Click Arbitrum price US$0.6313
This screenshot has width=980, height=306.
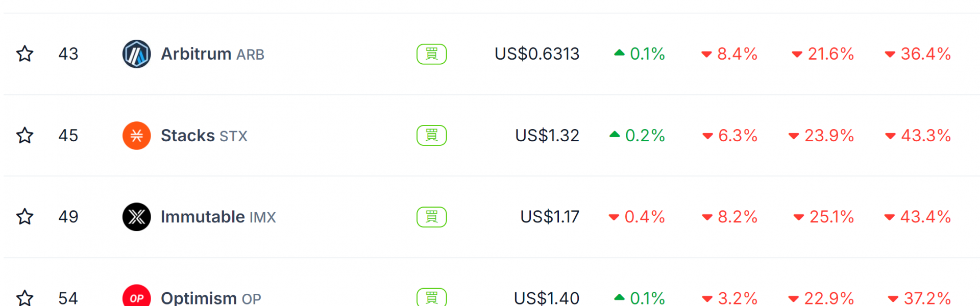coord(537,54)
